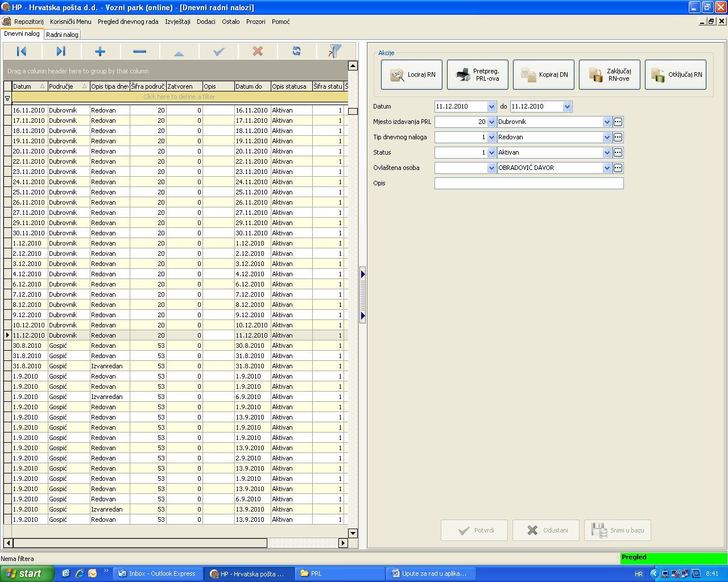The image size is (728, 582).
Task: Sort by Datum column header
Action: click(29, 86)
